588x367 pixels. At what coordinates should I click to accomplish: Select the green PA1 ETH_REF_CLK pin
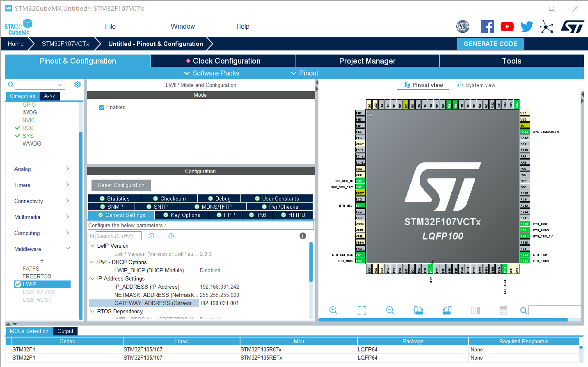click(x=360, y=255)
